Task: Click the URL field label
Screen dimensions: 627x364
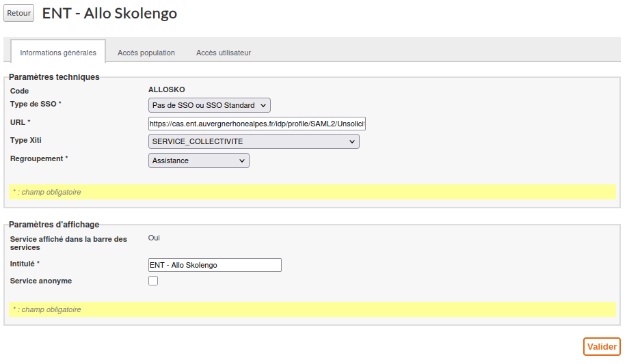Action: click(x=21, y=122)
